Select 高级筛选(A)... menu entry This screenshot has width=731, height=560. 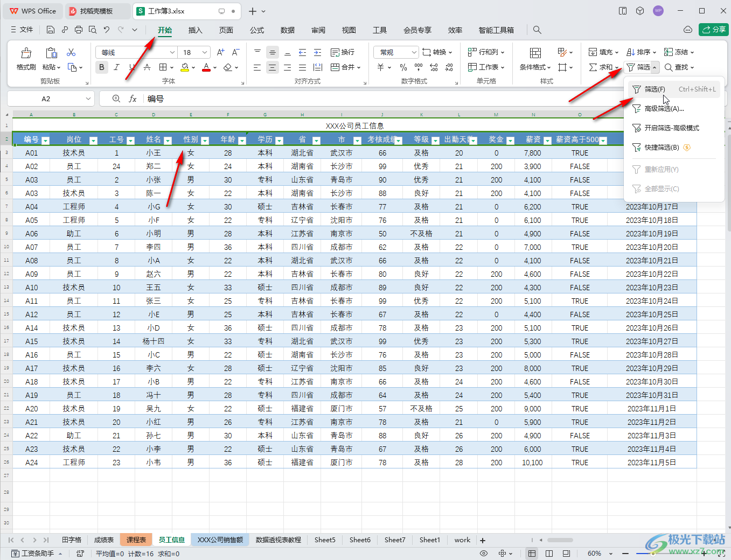(674, 108)
